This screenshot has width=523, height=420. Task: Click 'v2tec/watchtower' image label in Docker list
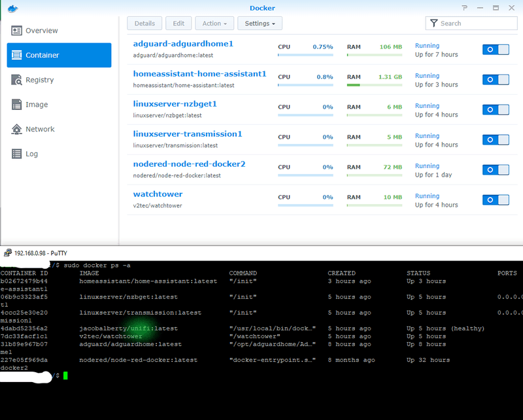coord(158,205)
